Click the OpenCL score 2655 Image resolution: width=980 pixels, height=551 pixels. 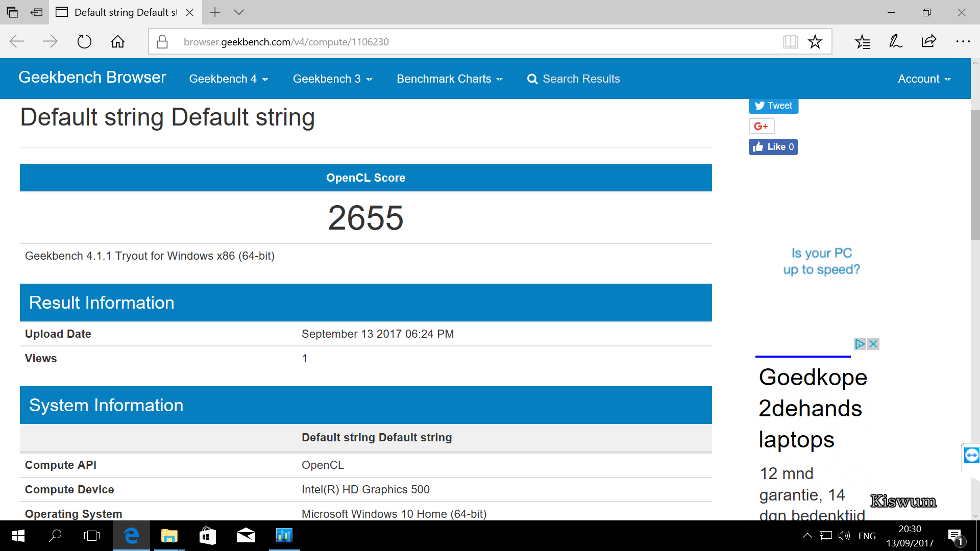365,218
